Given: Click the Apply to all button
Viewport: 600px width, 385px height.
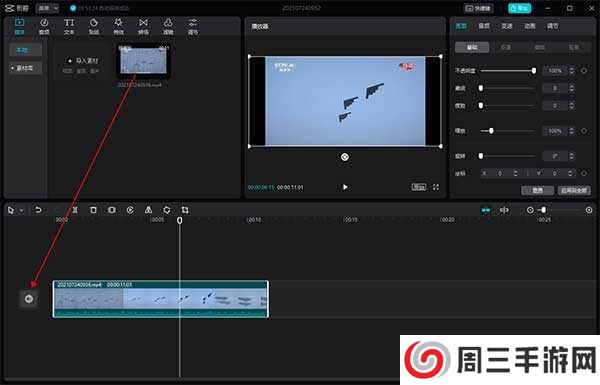Looking at the screenshot, I should tap(574, 190).
